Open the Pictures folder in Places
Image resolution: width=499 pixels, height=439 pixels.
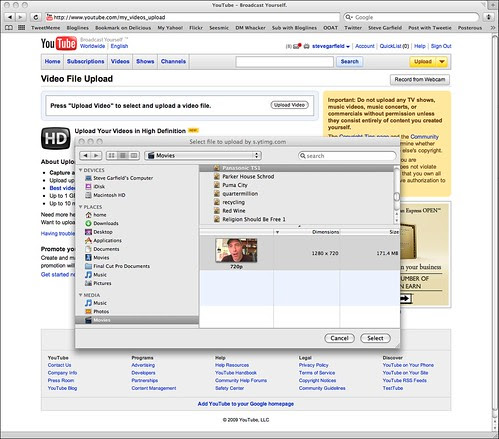pyautogui.click(x=98, y=283)
